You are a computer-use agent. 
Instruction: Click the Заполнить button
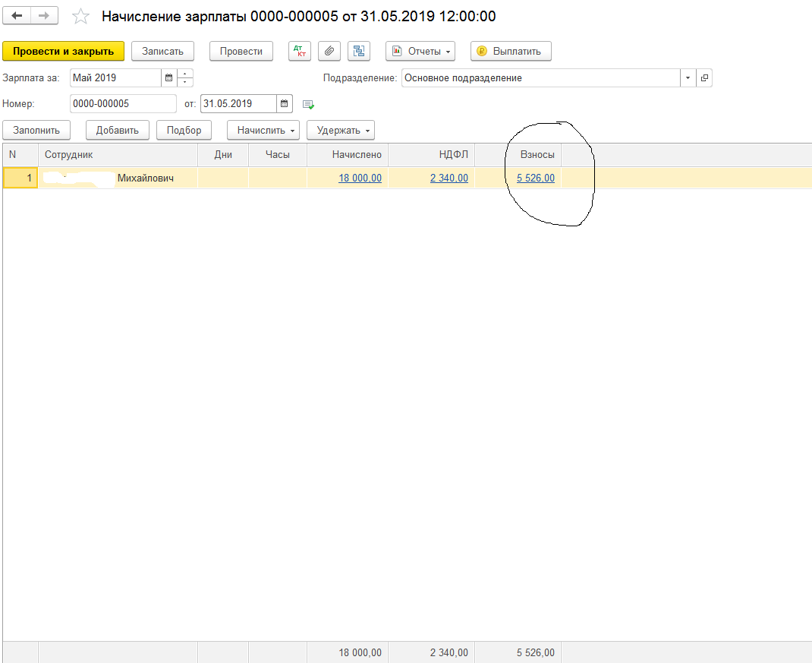[x=36, y=130]
